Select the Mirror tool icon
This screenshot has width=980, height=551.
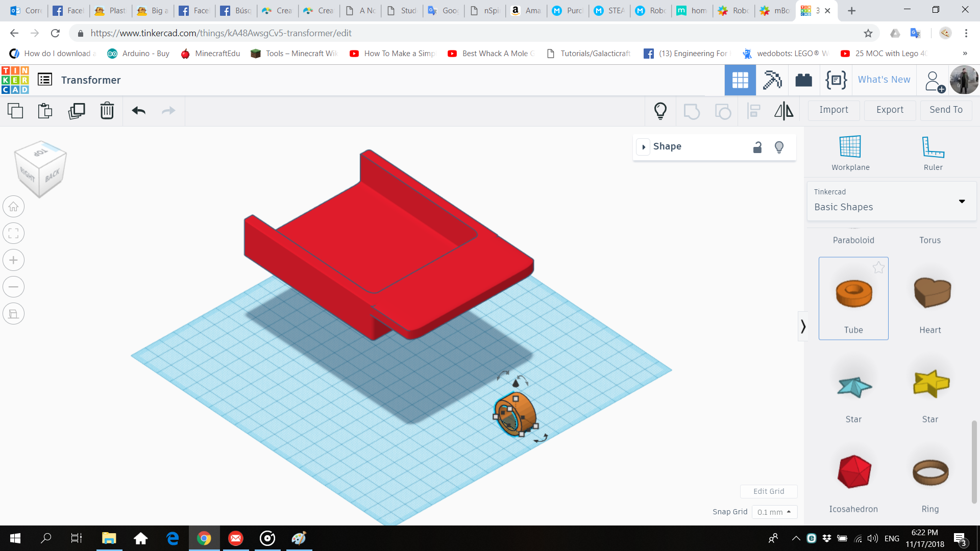coord(783,111)
